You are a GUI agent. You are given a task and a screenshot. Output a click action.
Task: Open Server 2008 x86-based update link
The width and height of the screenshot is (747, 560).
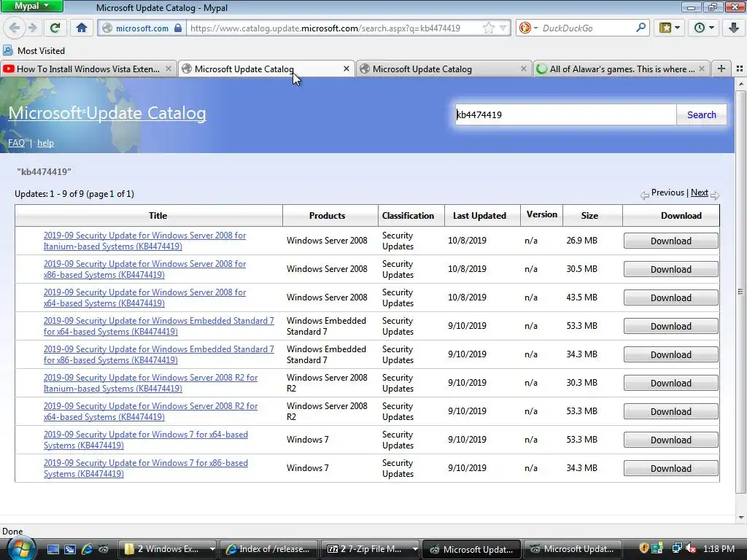(x=145, y=269)
